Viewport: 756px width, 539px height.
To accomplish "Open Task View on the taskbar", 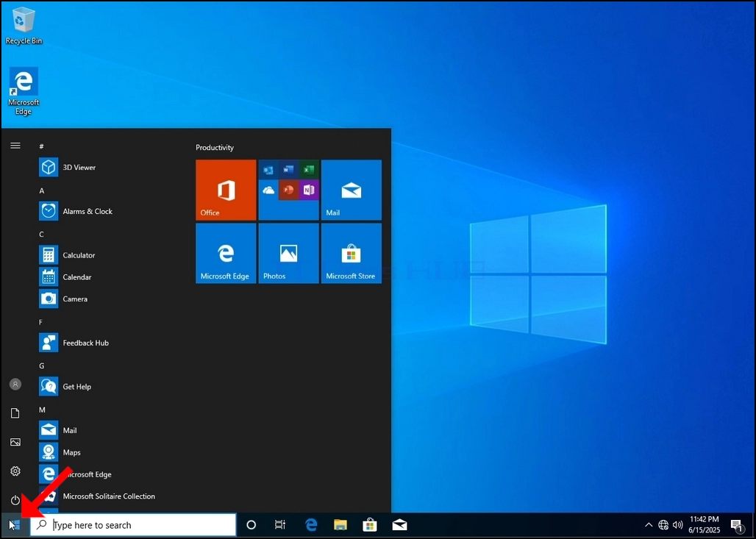I will [280, 525].
